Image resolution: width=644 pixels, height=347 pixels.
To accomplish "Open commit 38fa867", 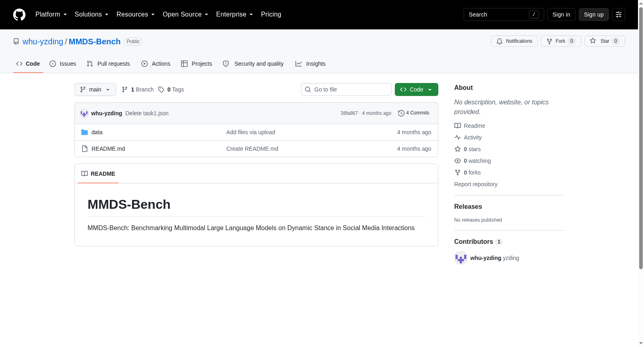I will (349, 113).
